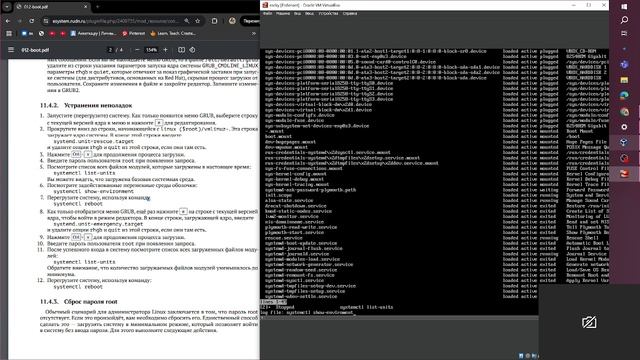Open the first VirtualBox menu (Файл)
640x360 pixels.
(x=267, y=13)
